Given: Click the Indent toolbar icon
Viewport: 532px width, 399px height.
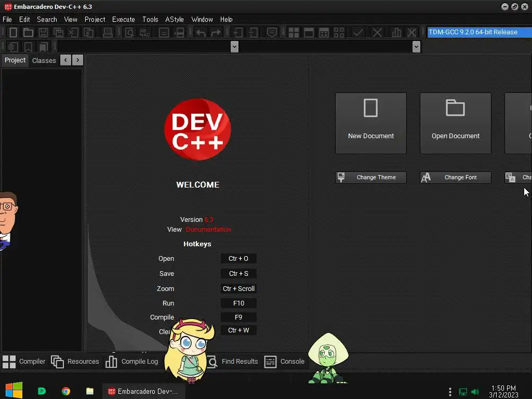Looking at the screenshot, I should pyautogui.click(x=238, y=33).
